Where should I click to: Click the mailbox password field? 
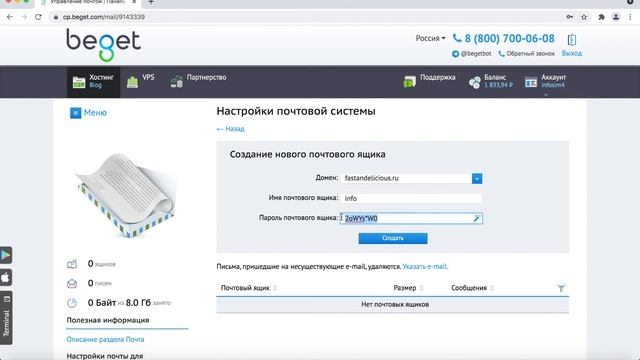411,218
